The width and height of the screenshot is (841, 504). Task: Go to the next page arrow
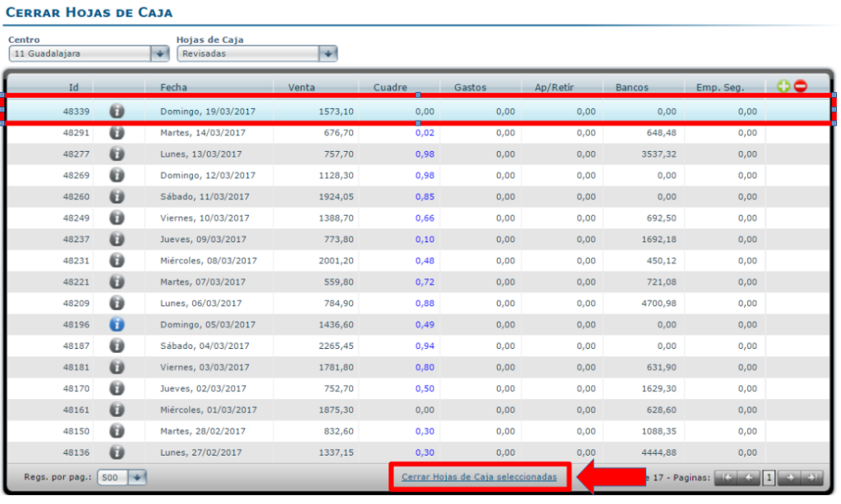791,478
